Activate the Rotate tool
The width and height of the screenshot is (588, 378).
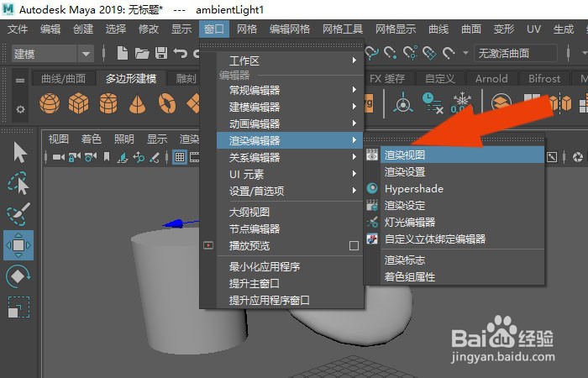(18, 276)
